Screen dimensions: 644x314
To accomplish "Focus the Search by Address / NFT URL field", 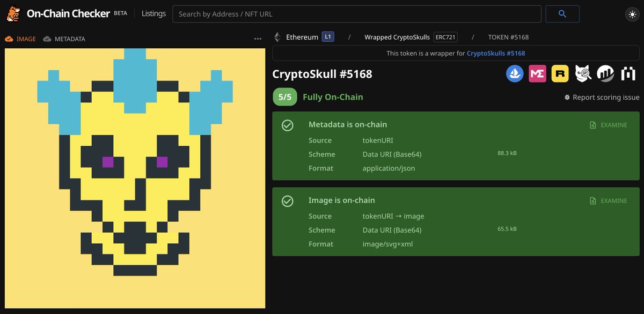I will click(357, 14).
